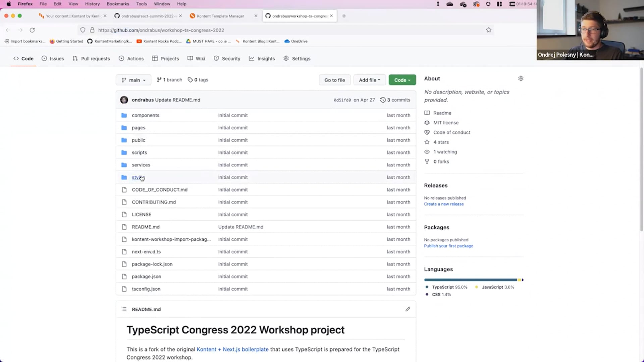
Task: Click the components folder icon
Action: [x=124, y=115]
